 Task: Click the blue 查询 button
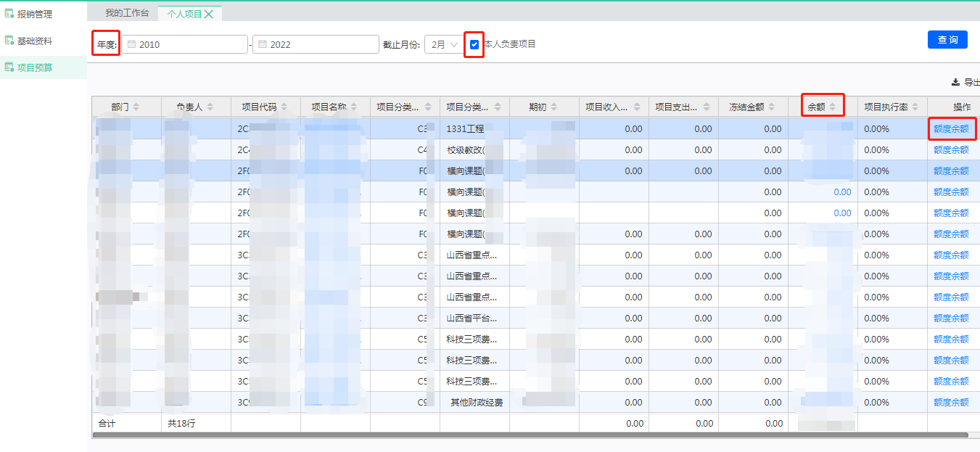[x=947, y=40]
